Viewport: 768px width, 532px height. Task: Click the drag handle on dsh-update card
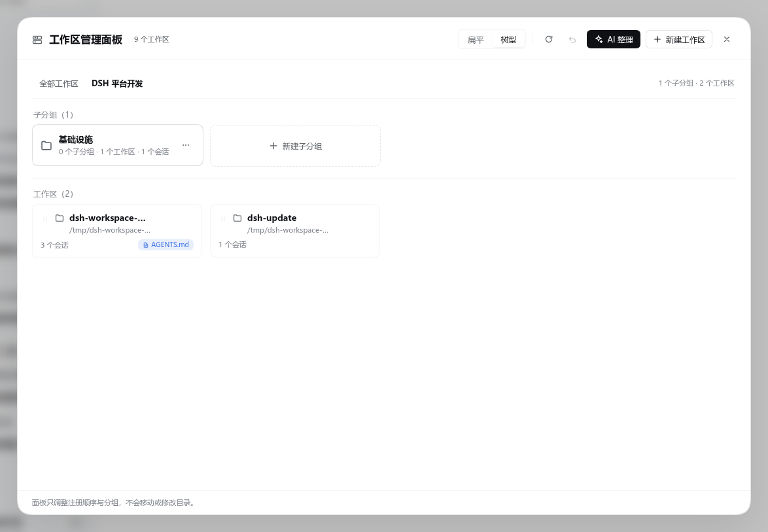pyautogui.click(x=223, y=218)
